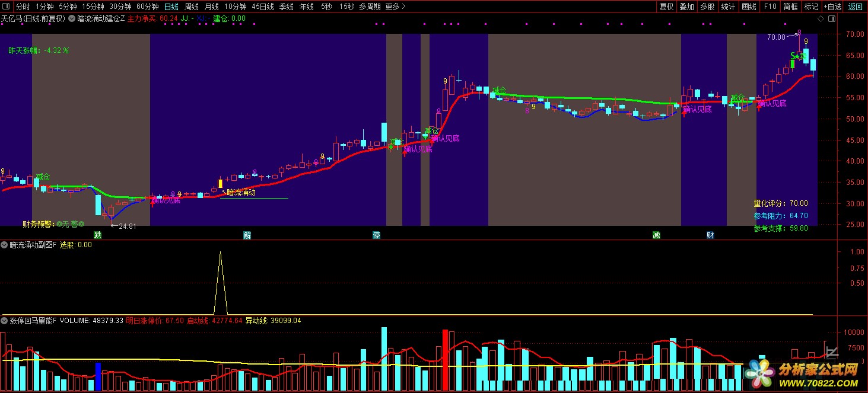Click the 跌 event marker below chart
Screen dimensions: 868x393
(97, 235)
